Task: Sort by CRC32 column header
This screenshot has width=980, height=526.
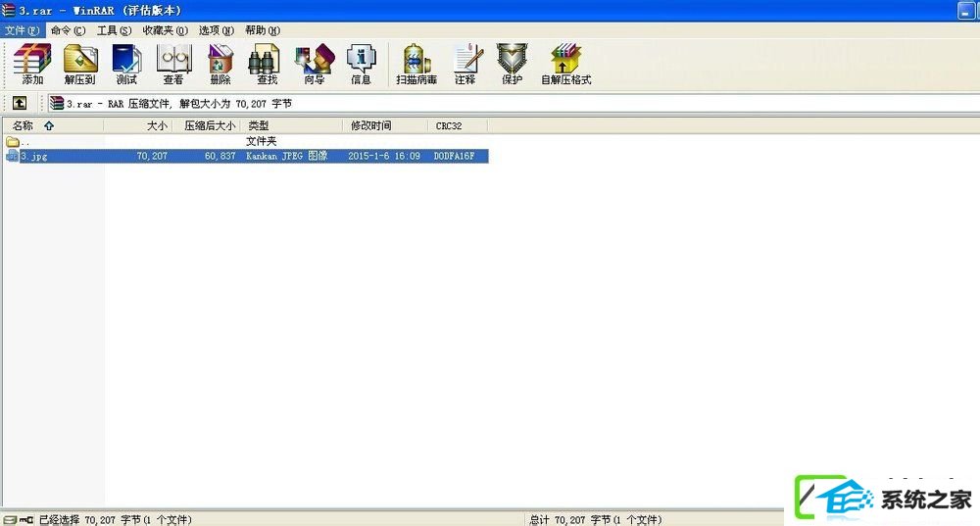Action: pos(458,125)
